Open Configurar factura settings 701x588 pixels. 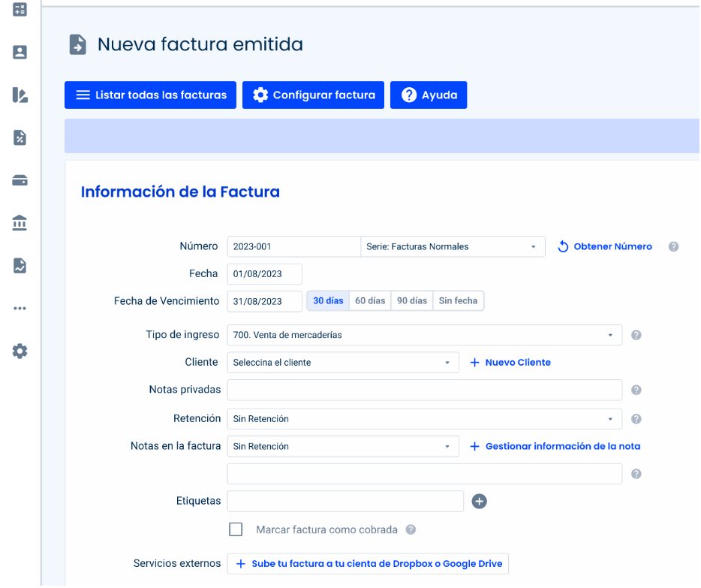[313, 95]
